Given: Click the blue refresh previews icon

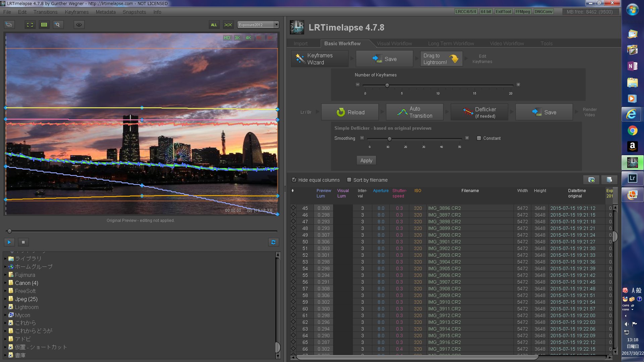Looking at the screenshot, I should click(x=273, y=242).
